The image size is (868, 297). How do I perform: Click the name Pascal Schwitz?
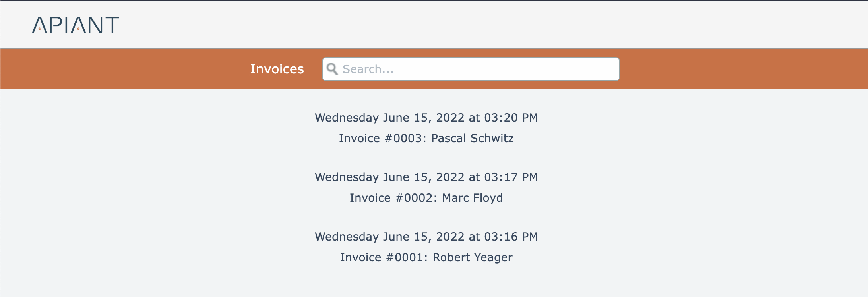[x=473, y=138]
